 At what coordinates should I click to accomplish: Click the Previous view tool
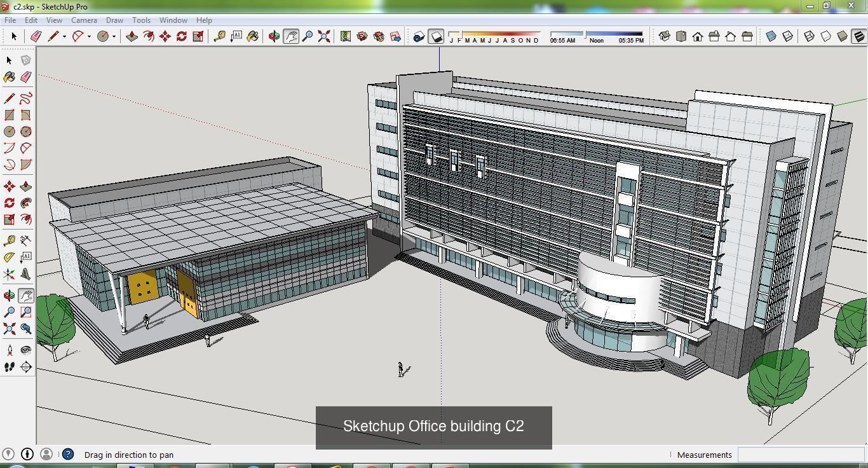pyautogui.click(x=25, y=329)
